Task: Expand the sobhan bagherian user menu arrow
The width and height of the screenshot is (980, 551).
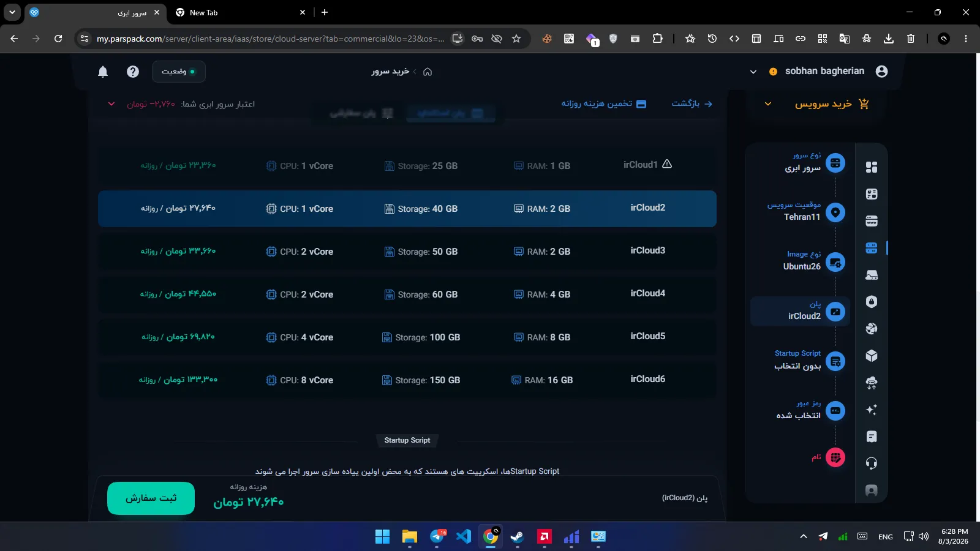Action: point(753,72)
